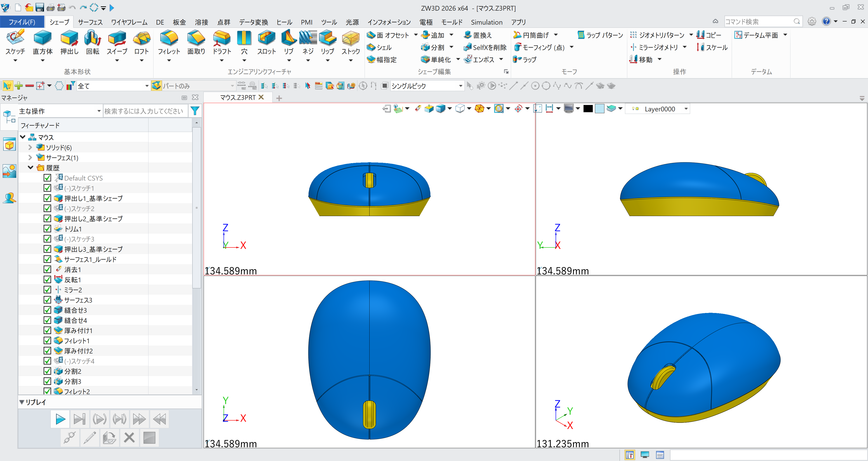Uncheck the 縫合せ3 checkbox
Image resolution: width=868 pixels, height=461 pixels.
pos(47,310)
